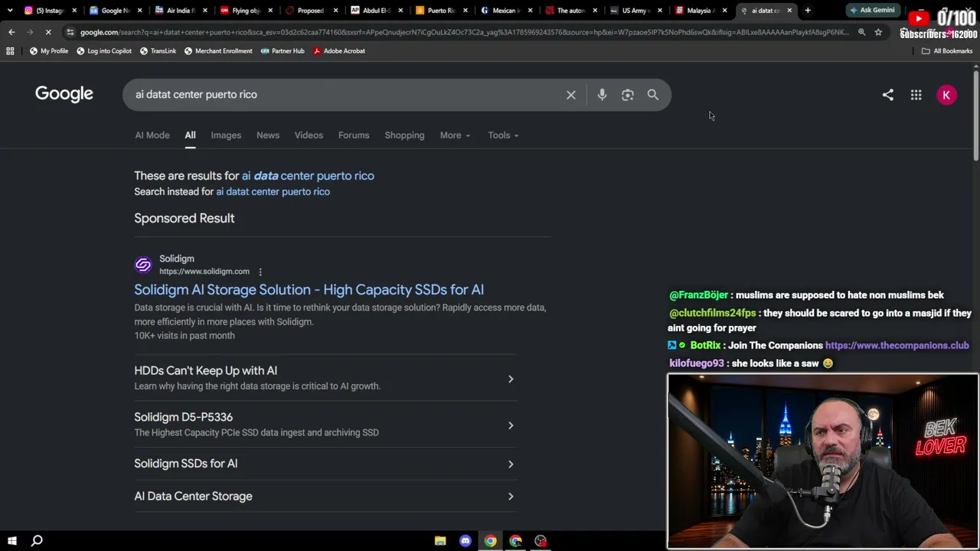Open the zoom magnifier in address bar
Image resolution: width=980 pixels, height=551 pixels.
(862, 32)
